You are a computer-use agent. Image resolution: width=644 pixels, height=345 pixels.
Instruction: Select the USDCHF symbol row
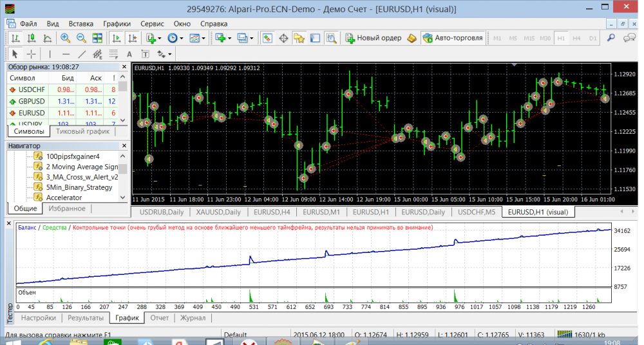coord(62,89)
